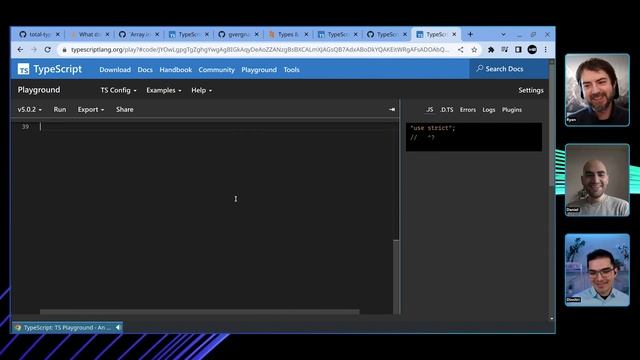Close the active TypeScript Playground tab

pos(454,35)
